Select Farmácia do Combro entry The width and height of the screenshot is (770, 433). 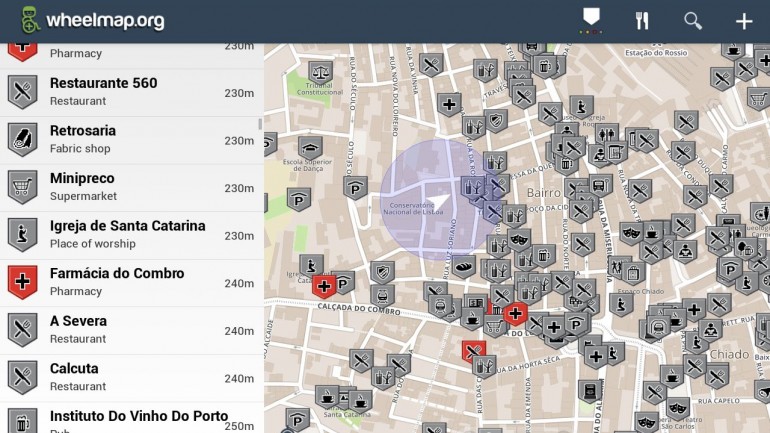(132, 283)
